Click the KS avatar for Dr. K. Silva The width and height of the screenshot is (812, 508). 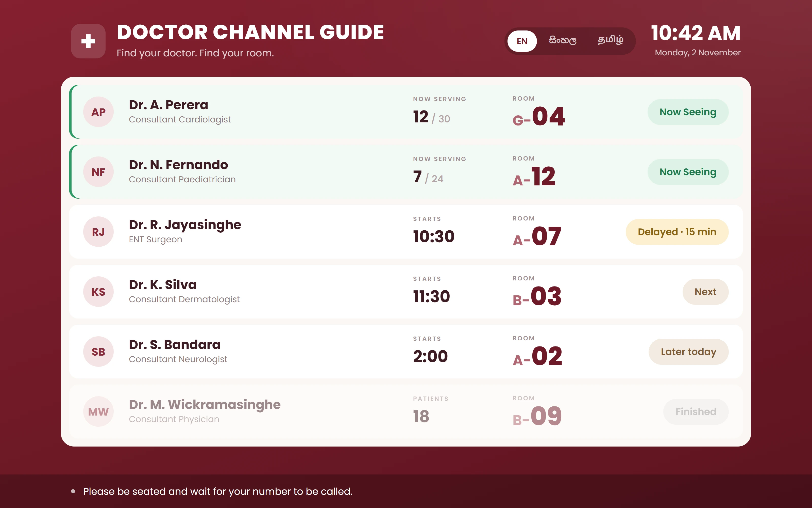click(x=98, y=292)
